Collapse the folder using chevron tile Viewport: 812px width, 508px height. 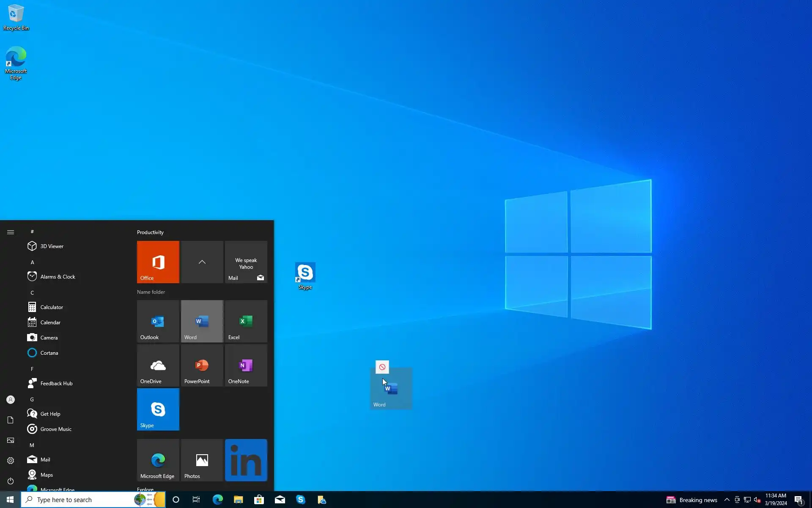(x=202, y=262)
